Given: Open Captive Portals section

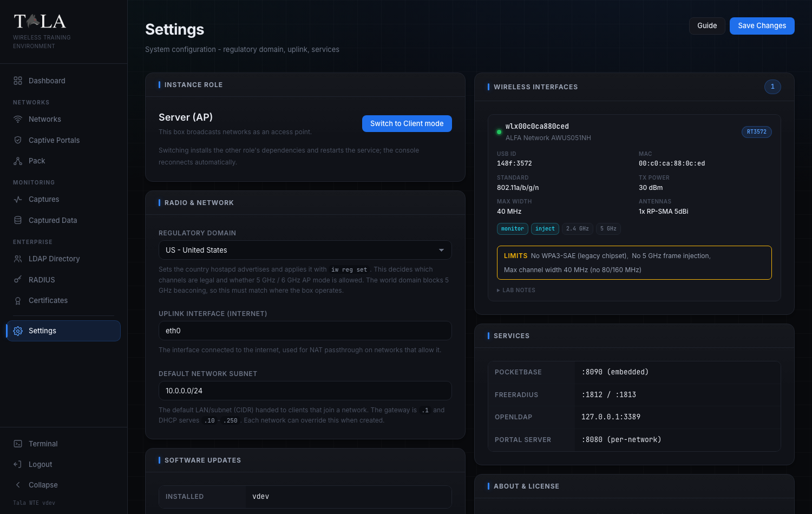Looking at the screenshot, I should [63, 140].
